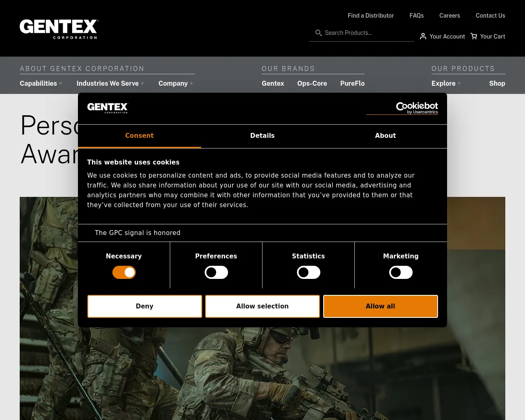Click the shopping cart icon
The image size is (525, 420).
[x=474, y=36]
